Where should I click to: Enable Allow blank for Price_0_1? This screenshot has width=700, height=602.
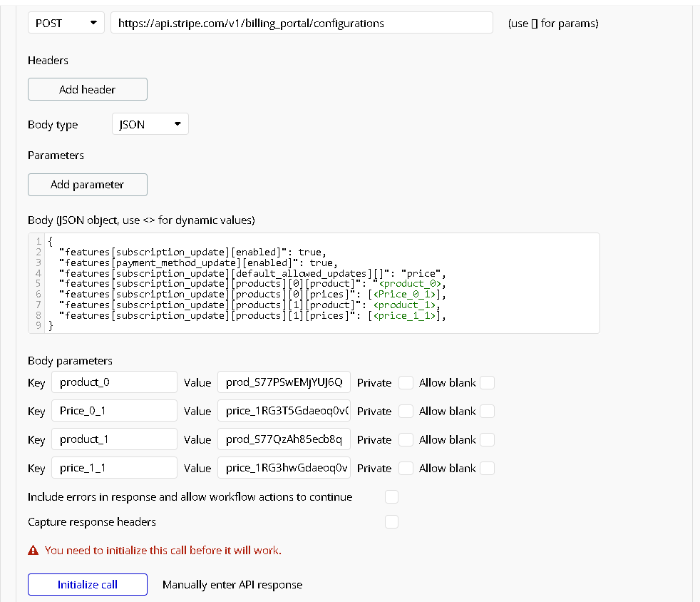pyautogui.click(x=488, y=412)
